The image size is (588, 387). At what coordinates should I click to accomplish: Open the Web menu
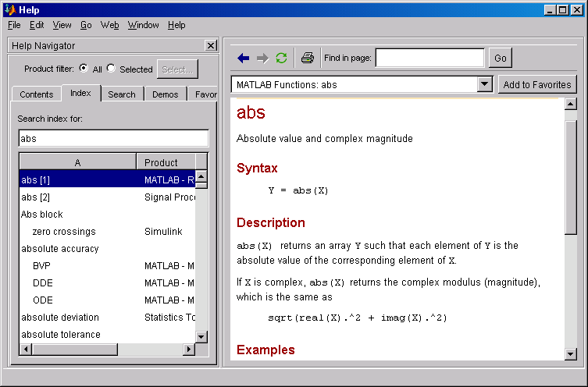(x=109, y=25)
